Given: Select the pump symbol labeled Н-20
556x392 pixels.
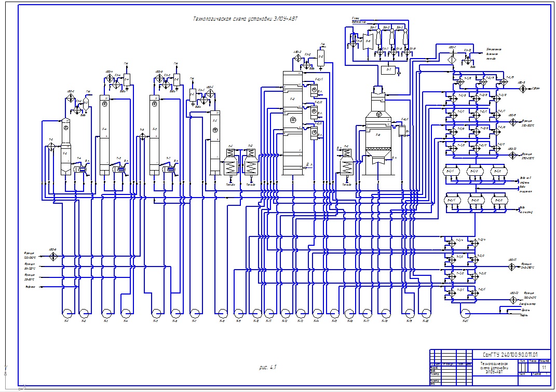Looking at the screenshot, I should coord(426,313).
